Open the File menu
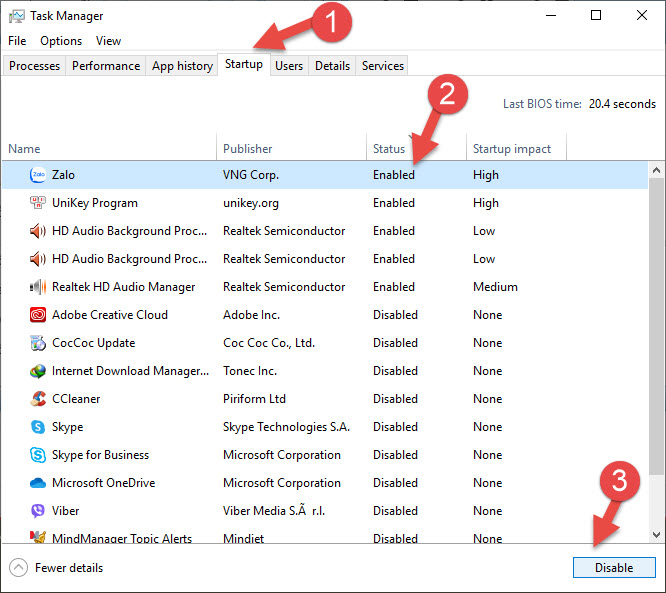Viewport: 666px width, 593px height. click(x=17, y=41)
